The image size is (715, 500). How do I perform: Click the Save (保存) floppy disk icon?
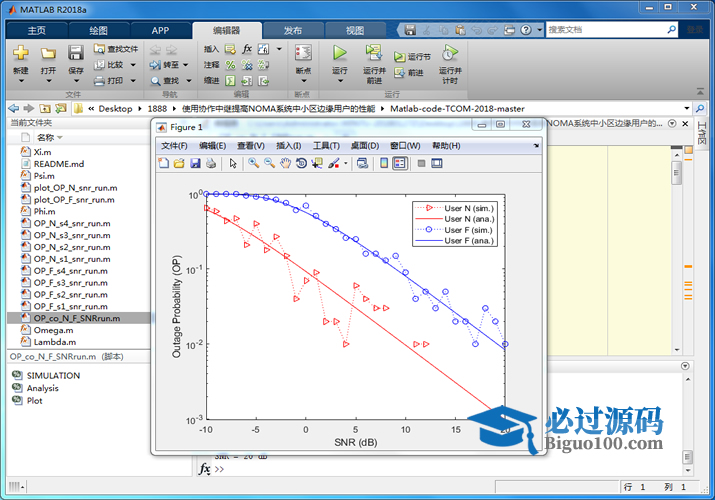[x=76, y=53]
